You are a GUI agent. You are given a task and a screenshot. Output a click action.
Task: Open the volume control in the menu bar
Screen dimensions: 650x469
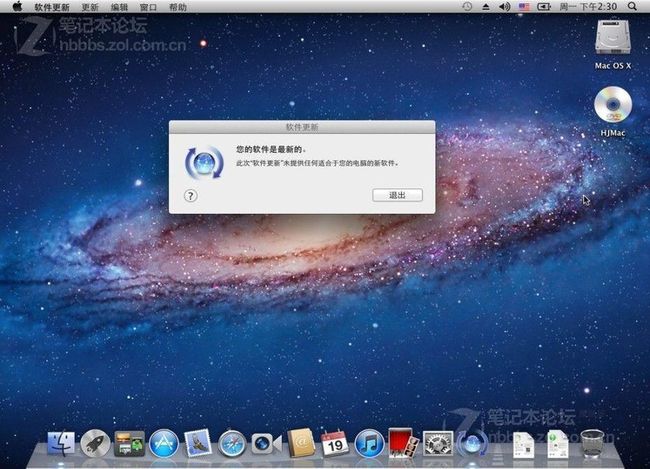(x=504, y=7)
